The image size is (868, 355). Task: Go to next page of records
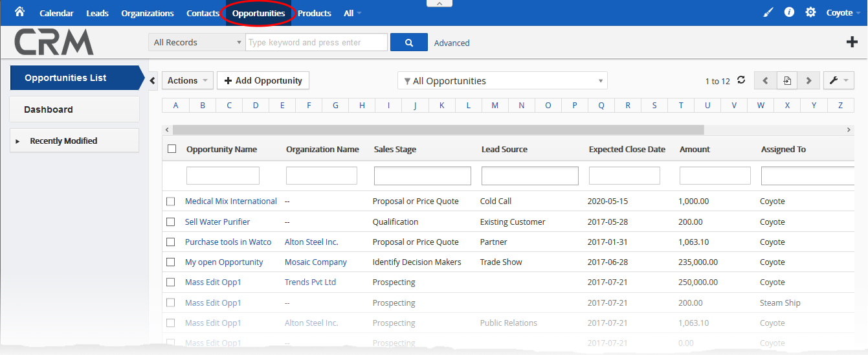tap(809, 80)
